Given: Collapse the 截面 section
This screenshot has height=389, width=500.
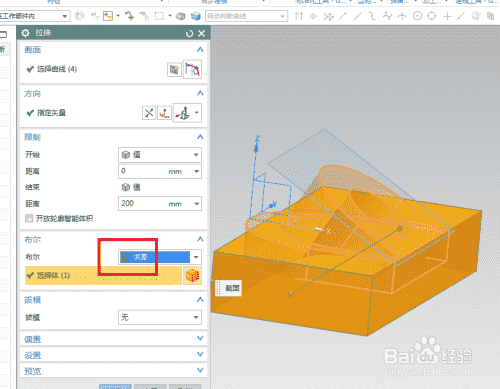Looking at the screenshot, I should tap(200, 49).
